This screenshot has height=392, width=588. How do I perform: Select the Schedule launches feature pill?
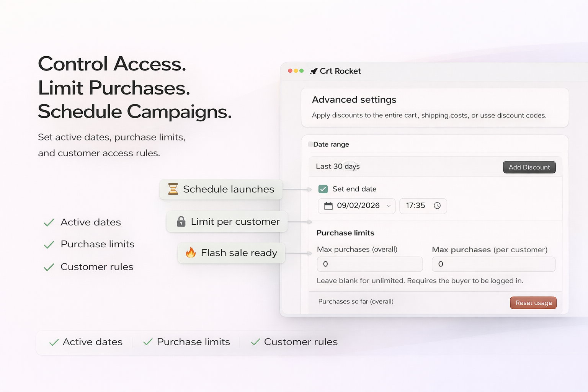[221, 189]
